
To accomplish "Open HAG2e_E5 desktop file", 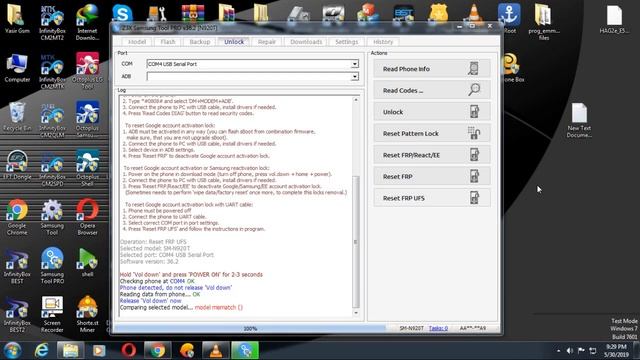I will pyautogui.click(x=614, y=19).
